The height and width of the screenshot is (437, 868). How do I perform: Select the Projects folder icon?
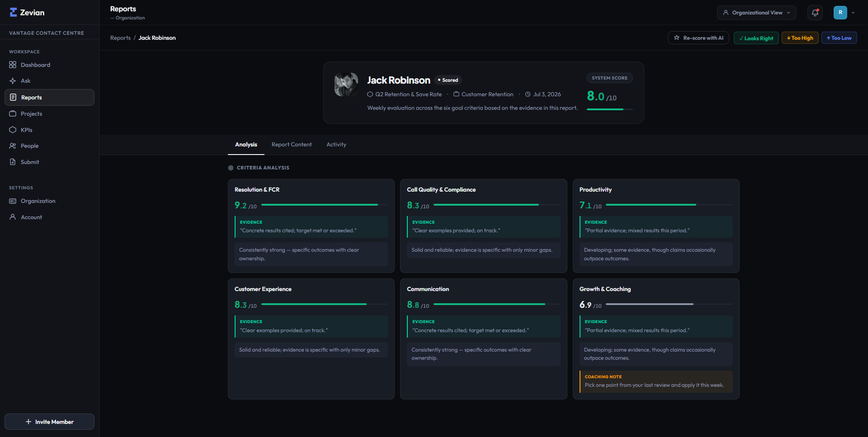[x=13, y=113]
